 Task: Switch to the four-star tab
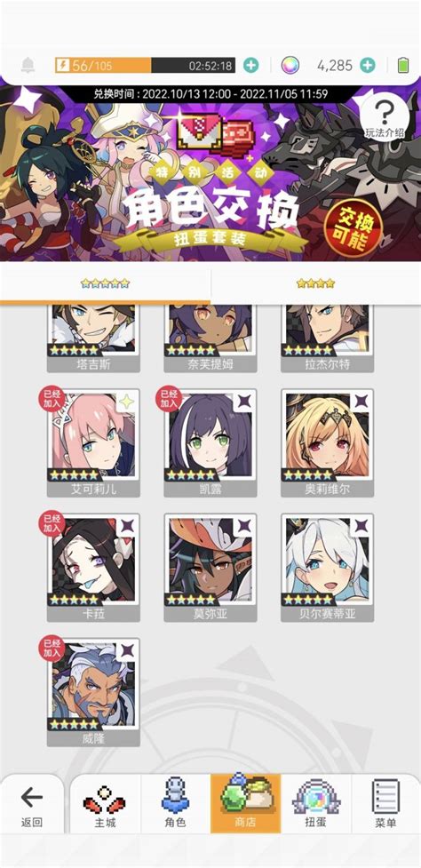[315, 283]
